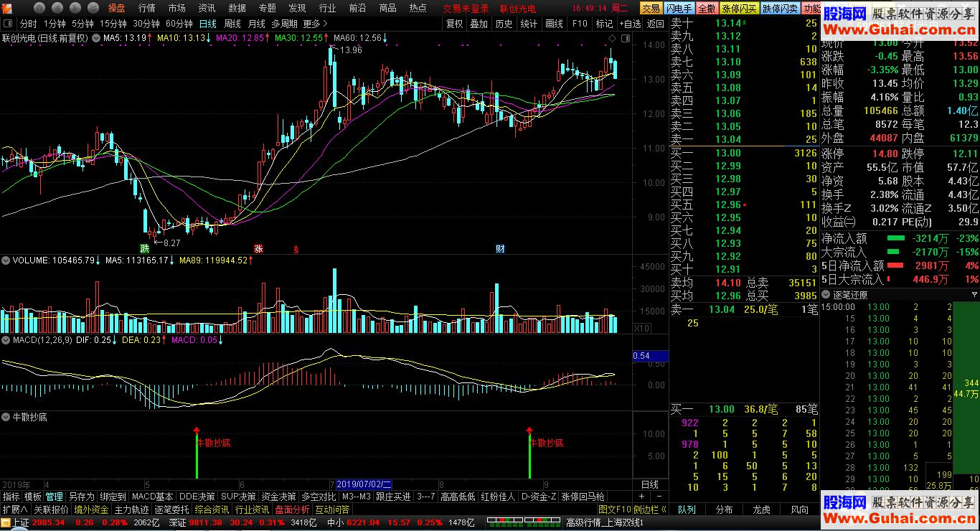The image size is (980, 531).
Task: Switch to the 队列 tab
Action: click(687, 509)
